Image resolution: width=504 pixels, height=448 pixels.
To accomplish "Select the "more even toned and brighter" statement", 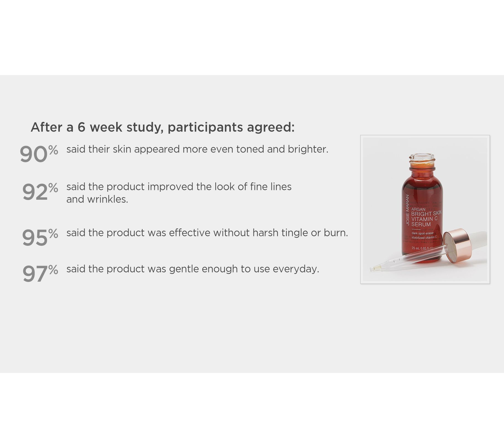I will (197, 149).
